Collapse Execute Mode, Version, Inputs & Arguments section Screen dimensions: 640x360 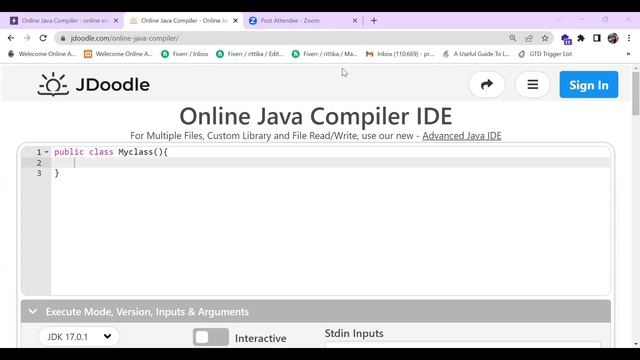33,311
